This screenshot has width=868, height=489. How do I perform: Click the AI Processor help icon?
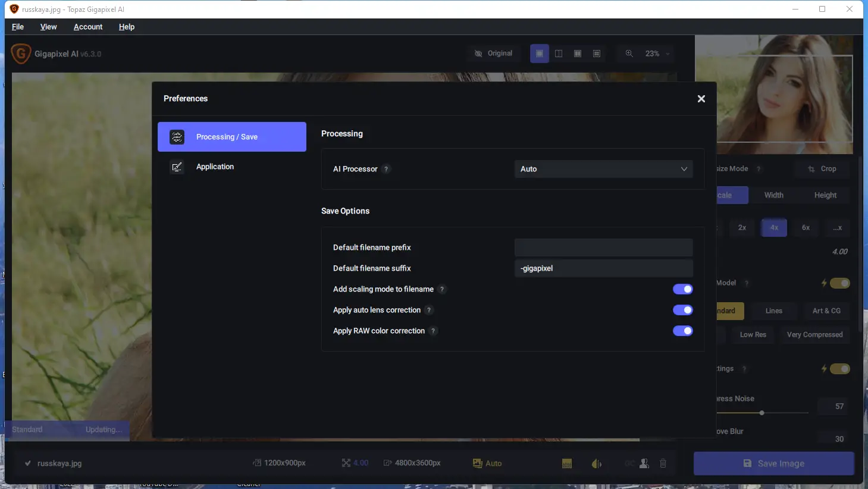(386, 169)
